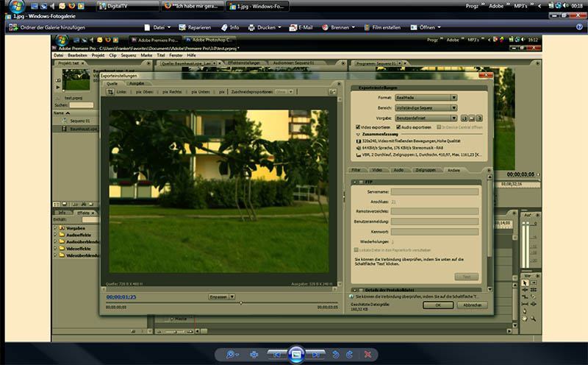Viewport: 588px width, 365px height.
Task: Click Abbrechen in the Exporteinstellungen dialog
Action: 472,305
